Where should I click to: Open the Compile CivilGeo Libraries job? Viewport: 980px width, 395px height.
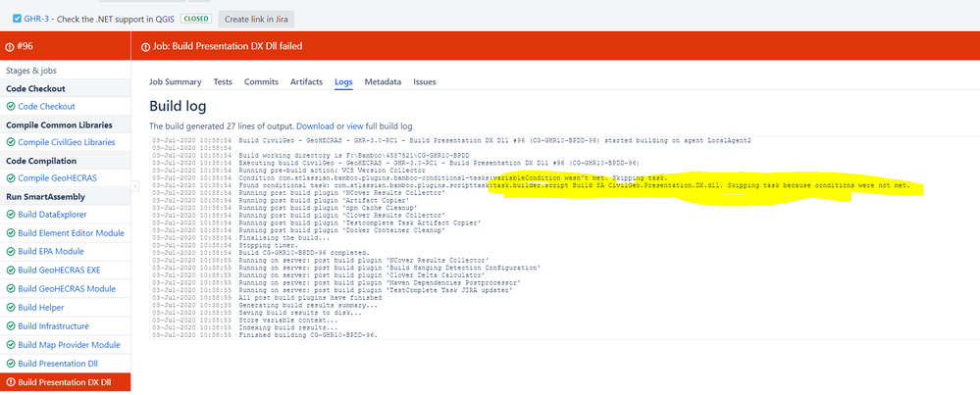(x=67, y=142)
